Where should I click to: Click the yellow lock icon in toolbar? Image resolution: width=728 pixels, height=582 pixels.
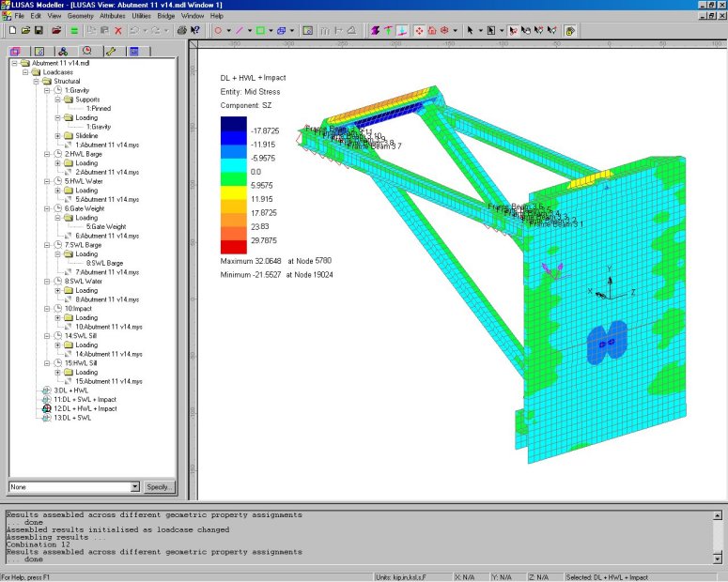(570, 30)
